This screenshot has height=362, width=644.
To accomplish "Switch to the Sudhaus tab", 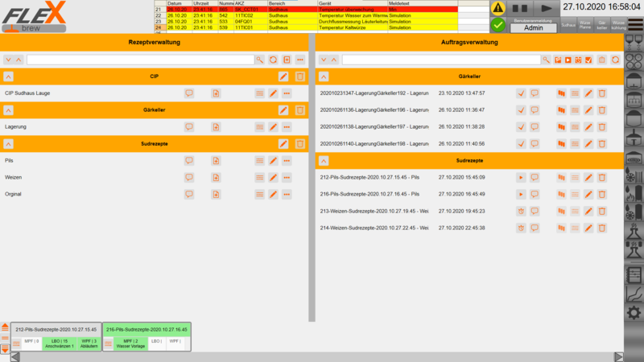I will (x=568, y=26).
